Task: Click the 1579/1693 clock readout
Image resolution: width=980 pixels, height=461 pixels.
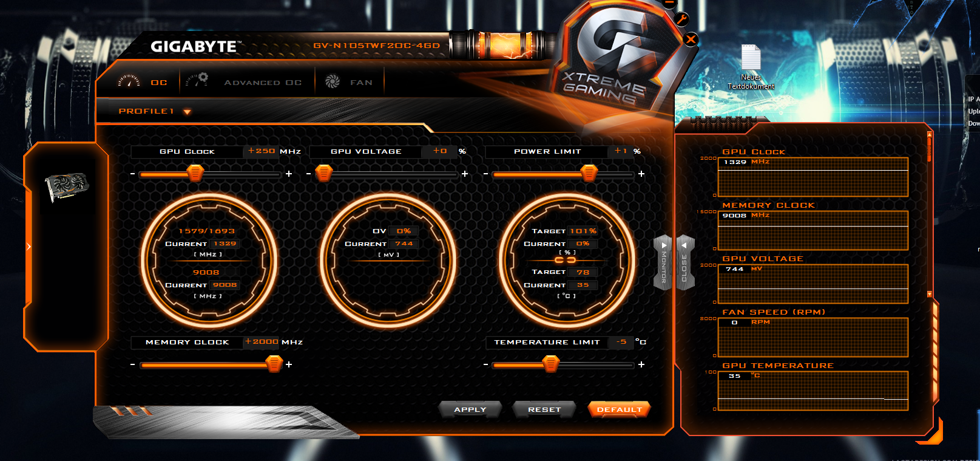Action: coord(206,231)
